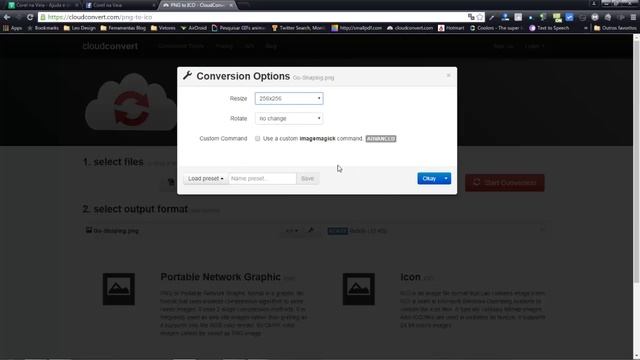The image size is (640, 360).
Task: Click in the Name preset input field
Action: click(262, 179)
